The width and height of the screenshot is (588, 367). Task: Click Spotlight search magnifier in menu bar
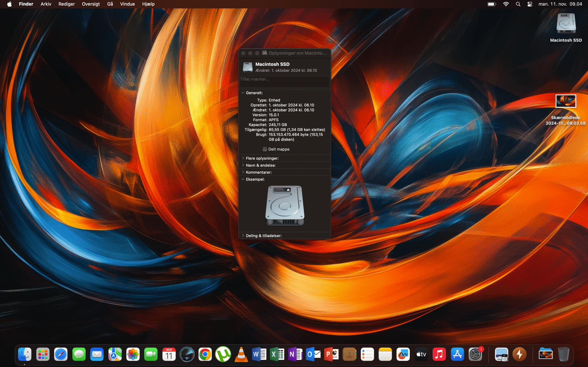(x=518, y=4)
